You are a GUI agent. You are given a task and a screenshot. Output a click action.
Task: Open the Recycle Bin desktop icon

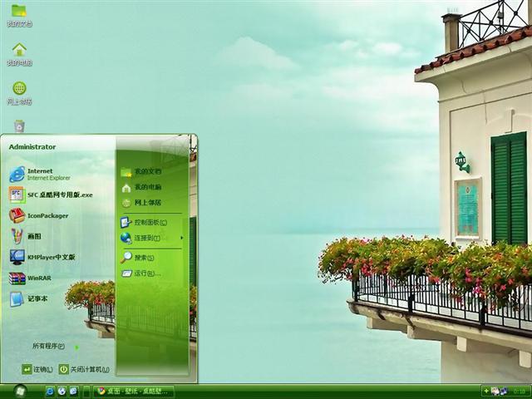(x=19, y=126)
